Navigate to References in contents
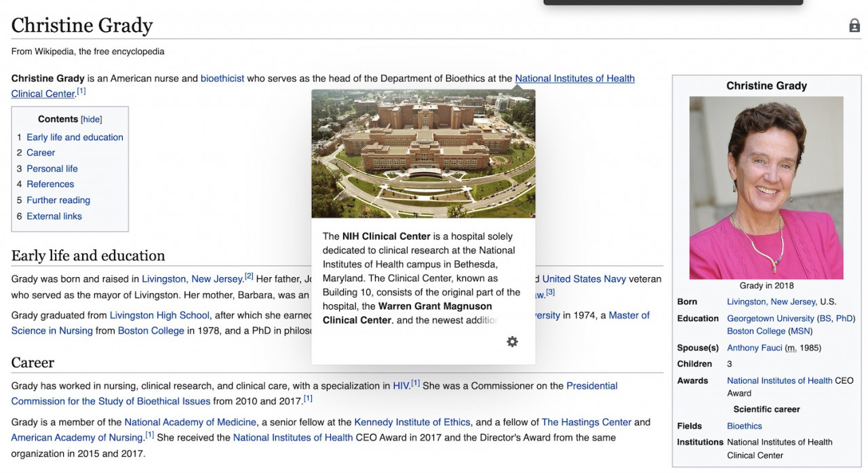Screen dimensions: 868x473 (50, 184)
